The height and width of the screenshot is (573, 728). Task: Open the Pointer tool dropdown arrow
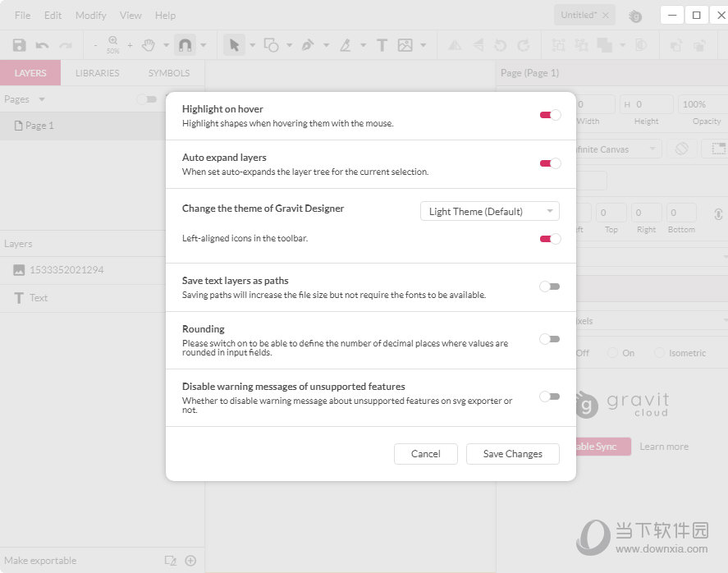[x=253, y=45]
